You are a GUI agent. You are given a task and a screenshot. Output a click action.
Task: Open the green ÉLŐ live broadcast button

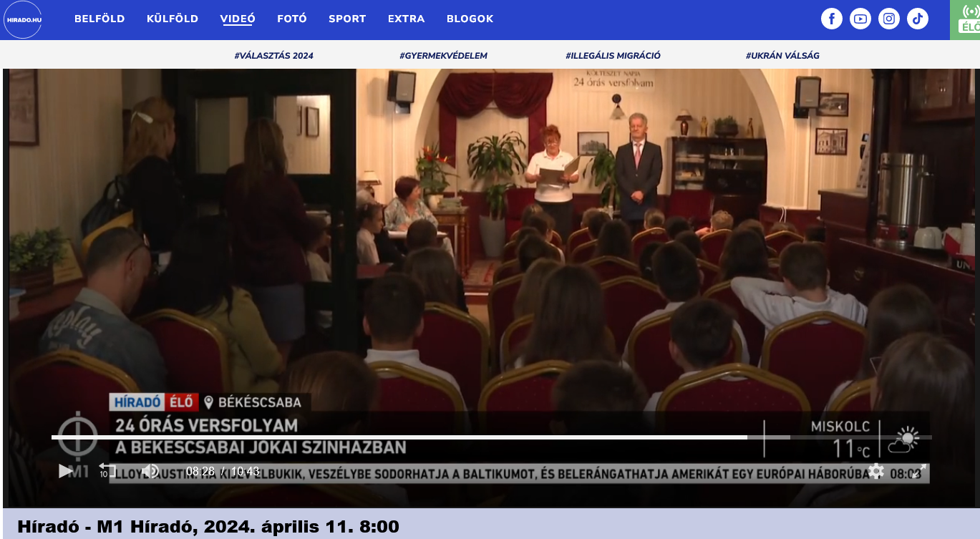pos(967,19)
